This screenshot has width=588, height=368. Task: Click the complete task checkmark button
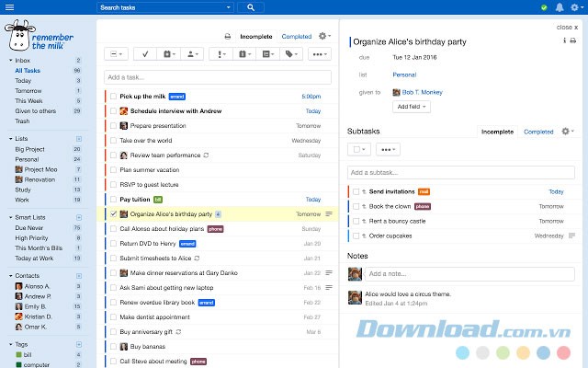144,54
